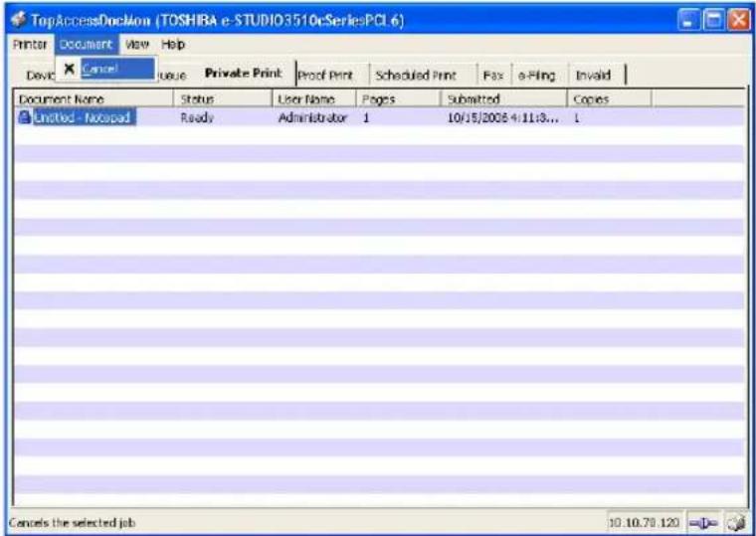Click the X icon beside Cancel
The height and width of the screenshot is (536, 756).
tap(70, 69)
